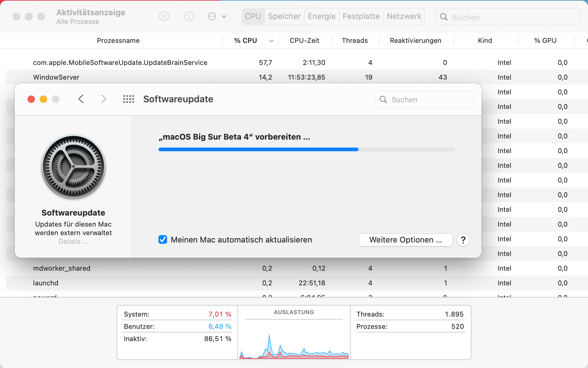Select the Festplatte tab

361,16
